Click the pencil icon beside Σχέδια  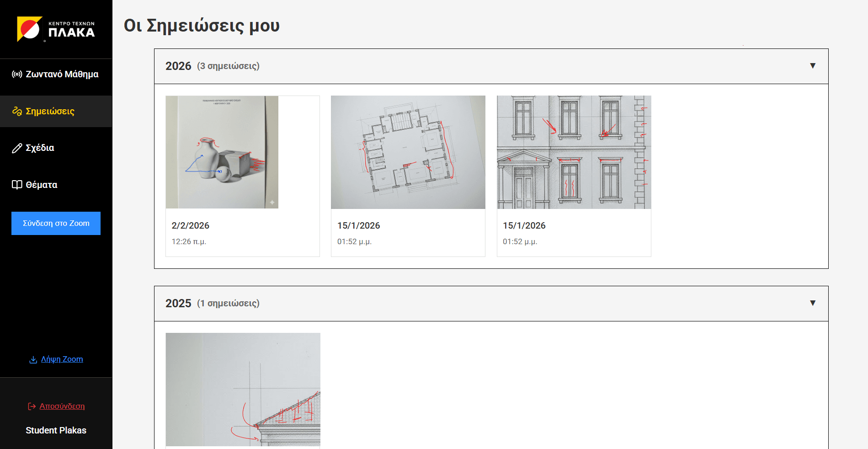(x=17, y=148)
